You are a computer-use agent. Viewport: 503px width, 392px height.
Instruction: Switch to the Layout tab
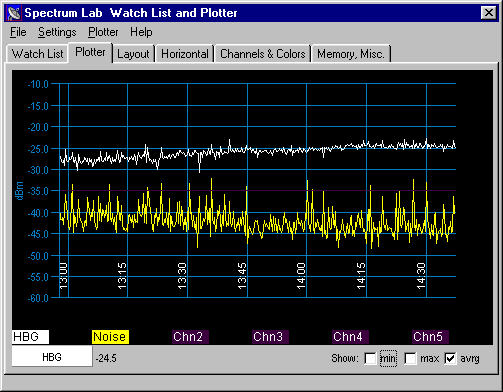(133, 54)
